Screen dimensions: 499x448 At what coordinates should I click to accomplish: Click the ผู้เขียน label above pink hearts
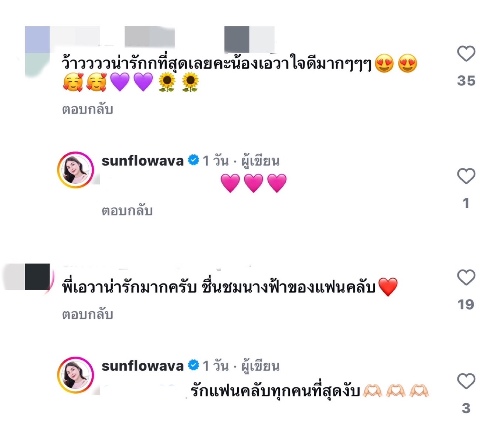260,161
